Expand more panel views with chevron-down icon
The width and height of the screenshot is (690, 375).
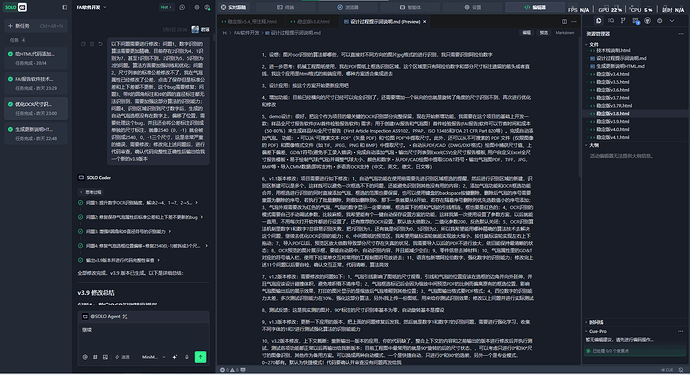point(672,21)
